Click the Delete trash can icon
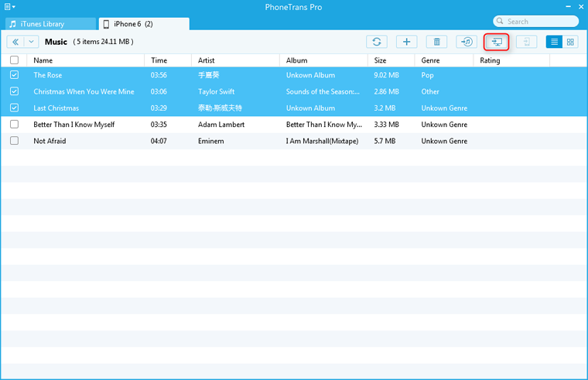The width and height of the screenshot is (588, 380). coord(436,42)
